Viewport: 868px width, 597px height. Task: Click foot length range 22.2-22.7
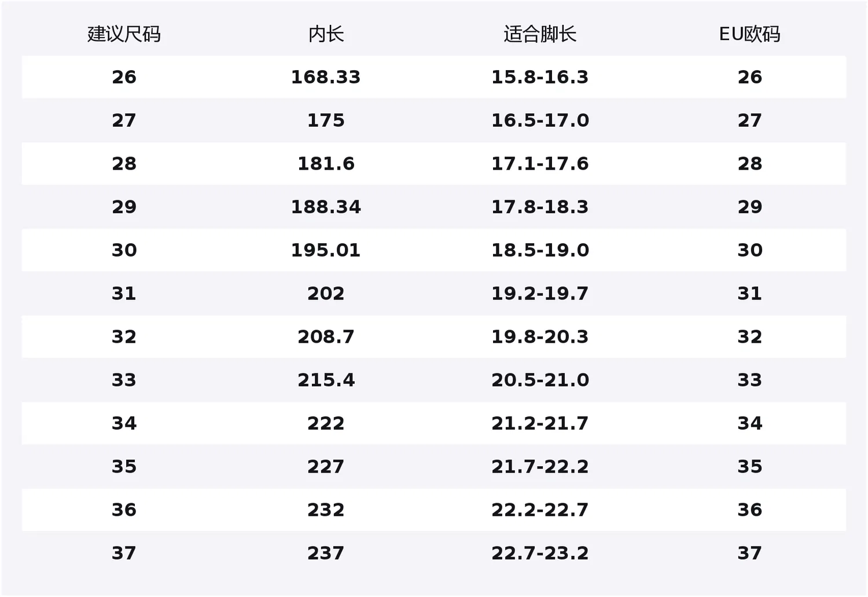click(540, 510)
